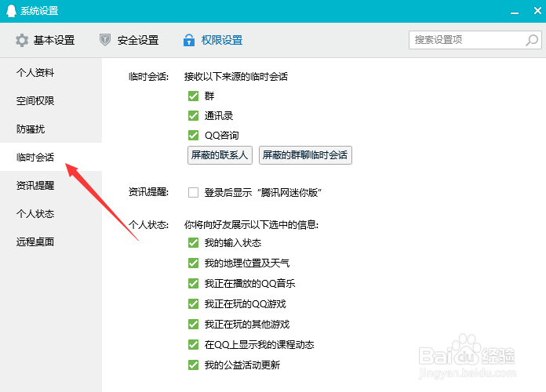Uncheck 我正在玩的其他游戏
This screenshot has width=546, height=392.
pyautogui.click(x=193, y=324)
